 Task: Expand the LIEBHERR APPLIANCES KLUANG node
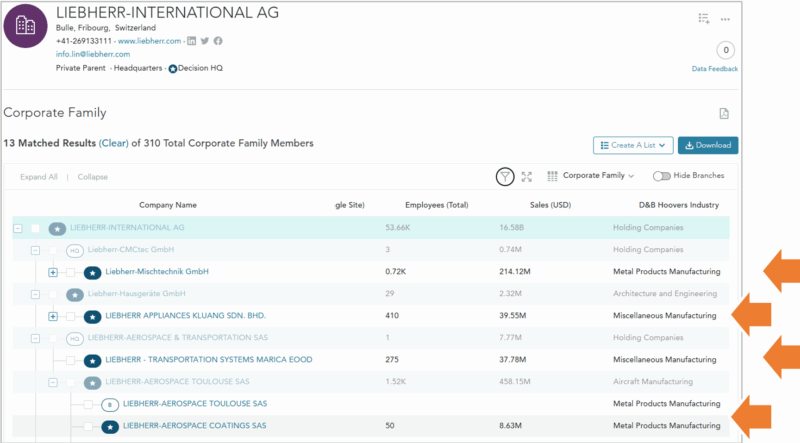[x=53, y=316]
